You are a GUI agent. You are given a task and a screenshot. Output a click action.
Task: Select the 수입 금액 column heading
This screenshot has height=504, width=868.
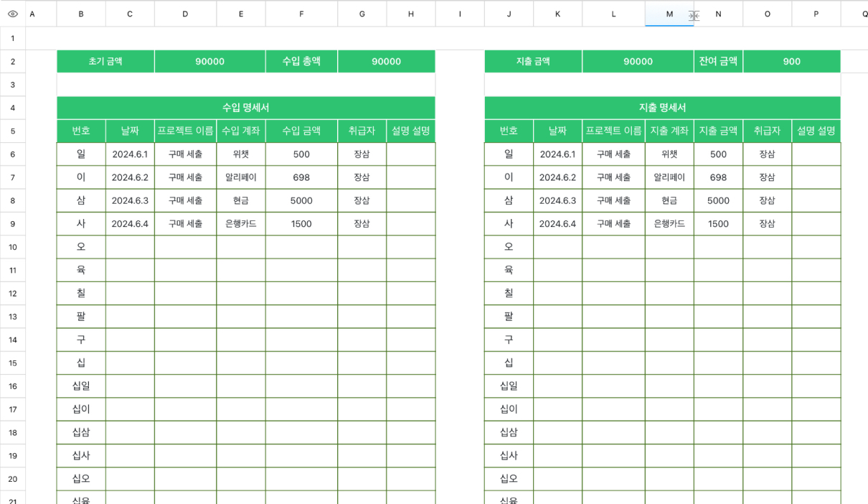(301, 131)
